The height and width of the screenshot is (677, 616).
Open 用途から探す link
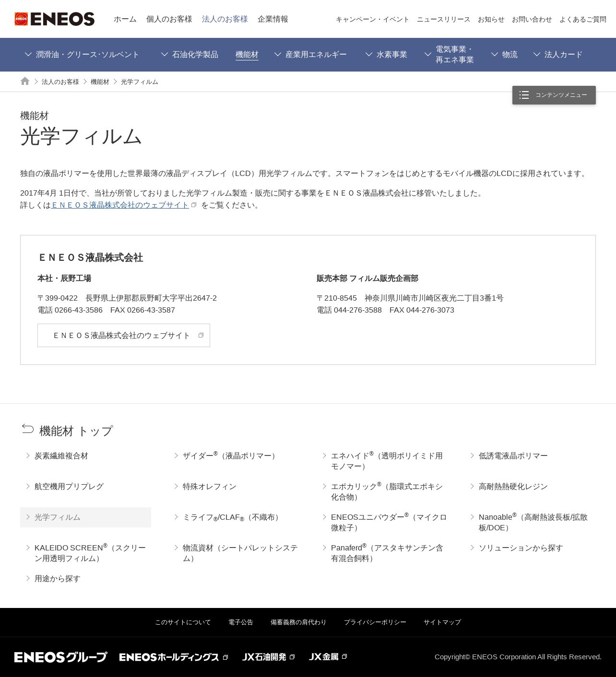(x=58, y=579)
